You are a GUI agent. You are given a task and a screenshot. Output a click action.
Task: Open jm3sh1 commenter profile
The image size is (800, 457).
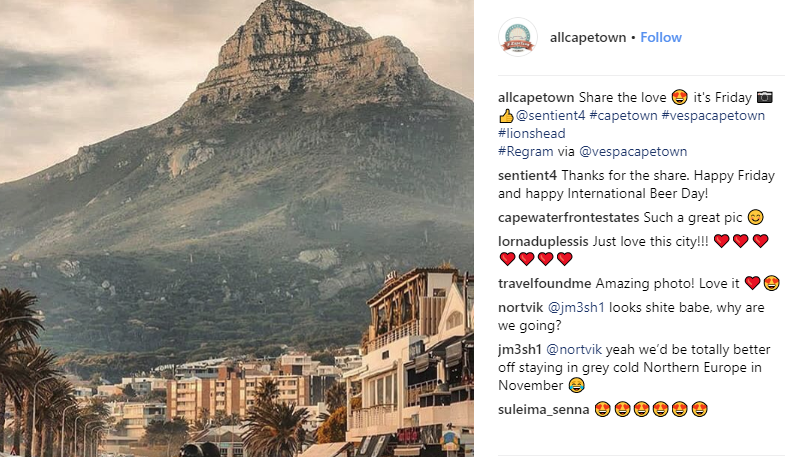pyautogui.click(x=519, y=350)
